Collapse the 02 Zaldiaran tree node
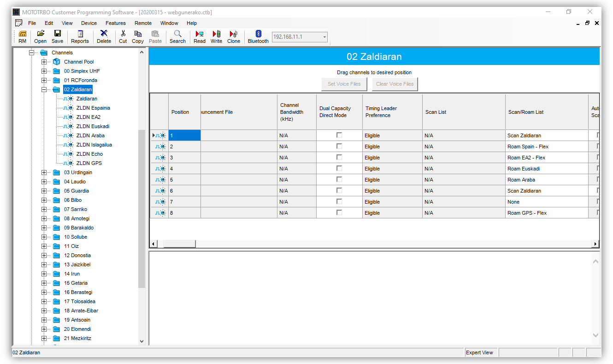 (44, 89)
